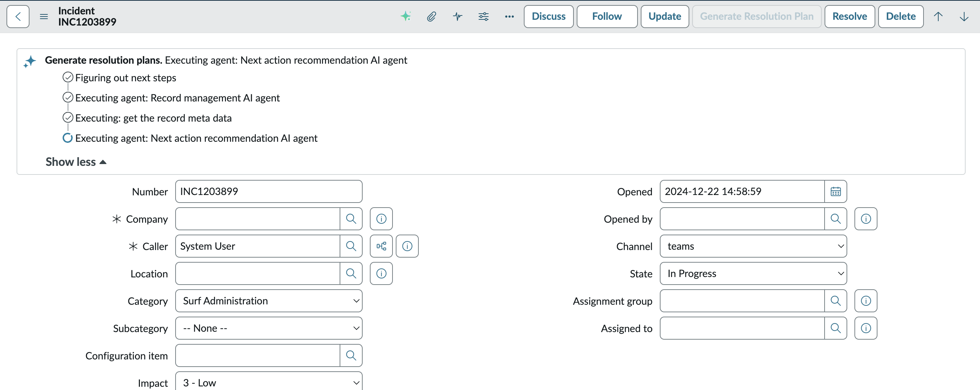Click 'Figuring out next steps' step text
This screenshot has height=390, width=980.
126,78
